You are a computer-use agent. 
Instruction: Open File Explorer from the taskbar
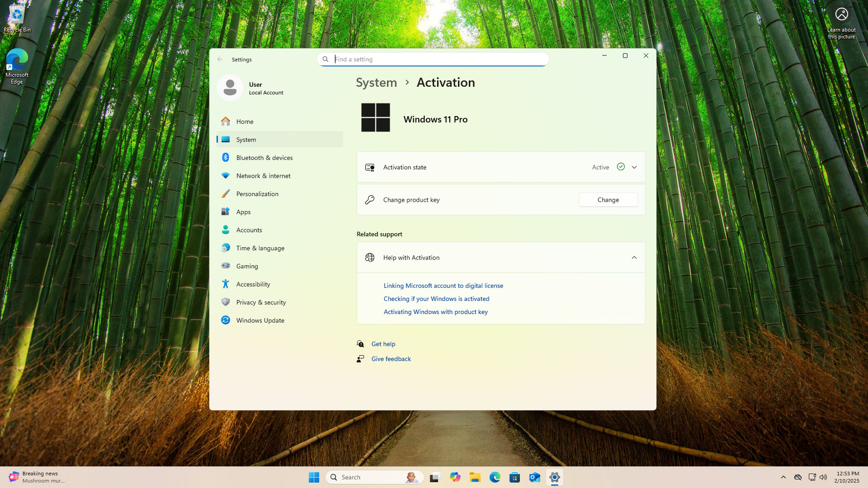click(x=475, y=477)
